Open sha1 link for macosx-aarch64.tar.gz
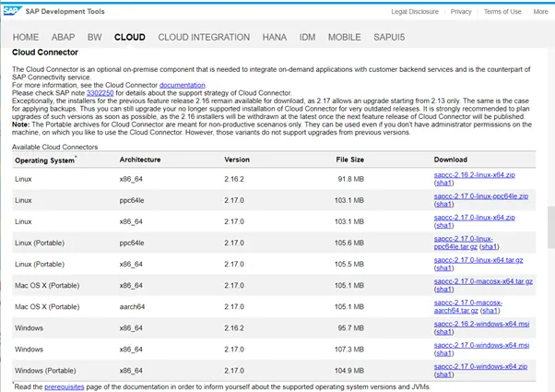The width and height of the screenshot is (555, 392). point(490,311)
